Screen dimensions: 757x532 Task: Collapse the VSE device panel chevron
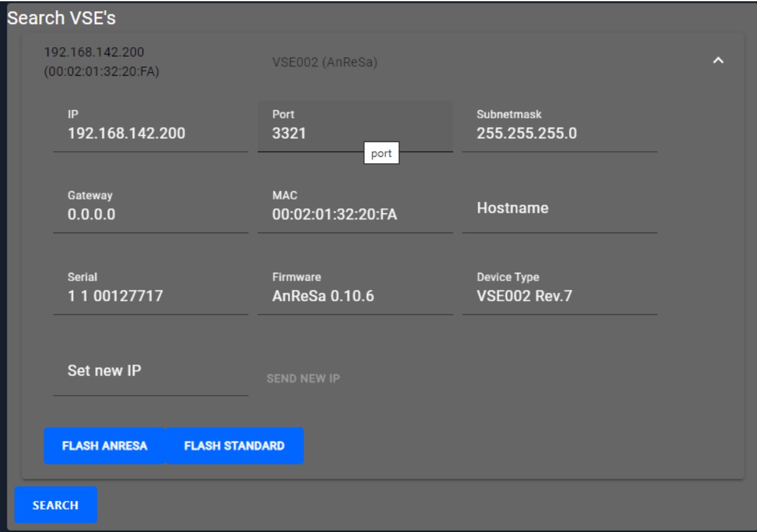(x=718, y=61)
